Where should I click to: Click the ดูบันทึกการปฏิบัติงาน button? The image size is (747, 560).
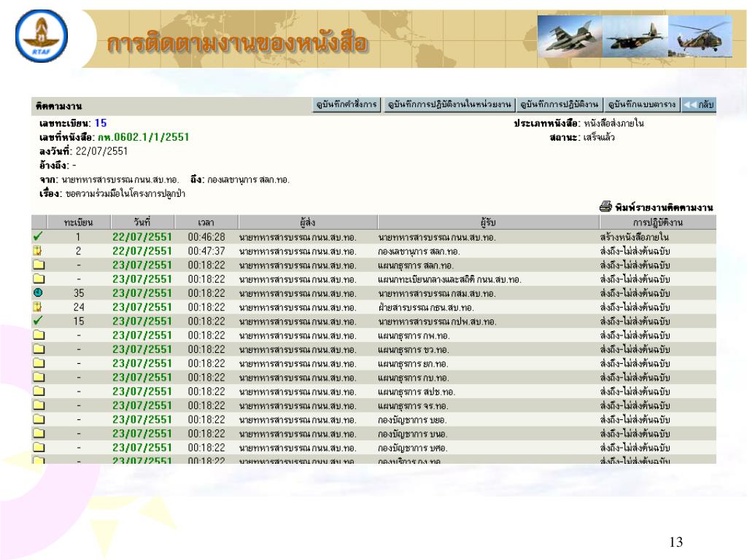pos(559,104)
